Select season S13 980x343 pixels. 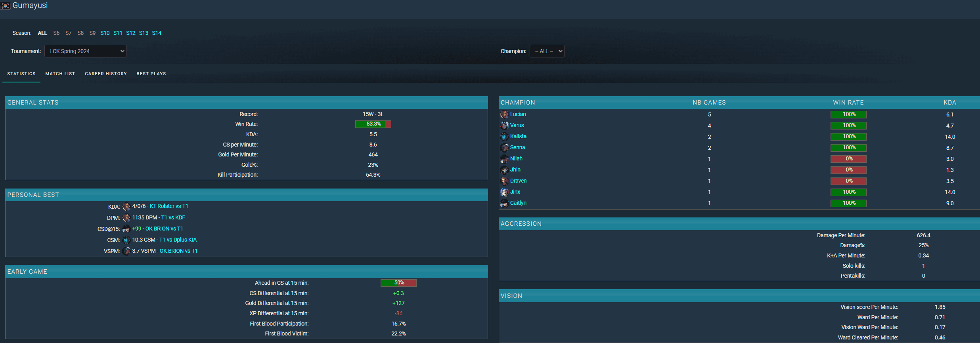click(144, 33)
